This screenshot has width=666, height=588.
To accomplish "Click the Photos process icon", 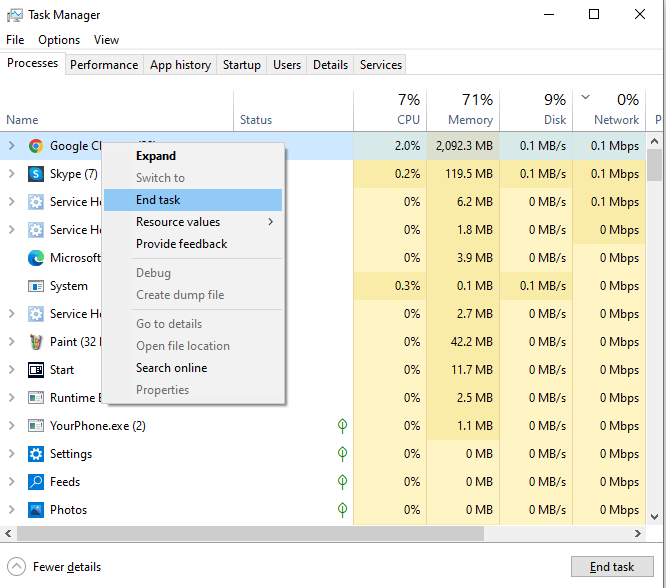I will coord(36,510).
